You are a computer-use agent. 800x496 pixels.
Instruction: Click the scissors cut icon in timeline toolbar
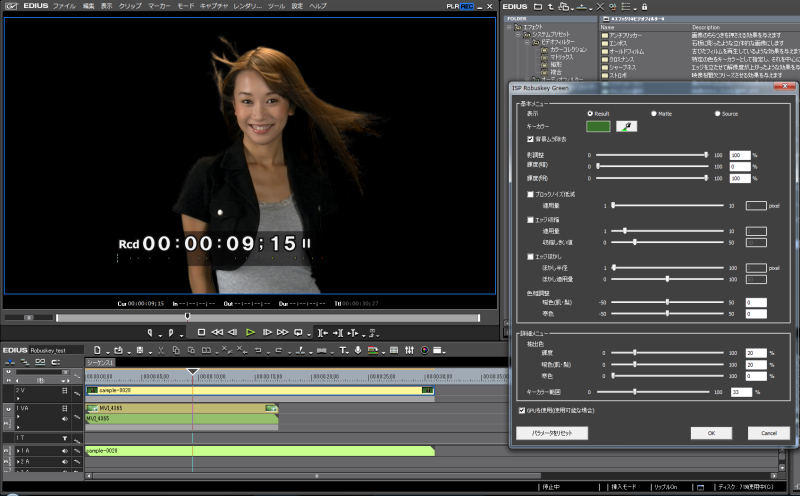(x=161, y=350)
